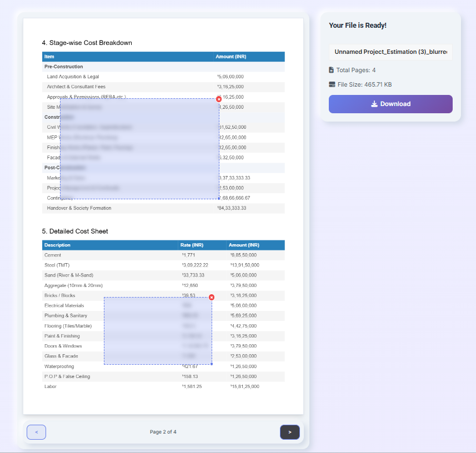
Task: Go back to the previous page with < button
Action: (37, 432)
